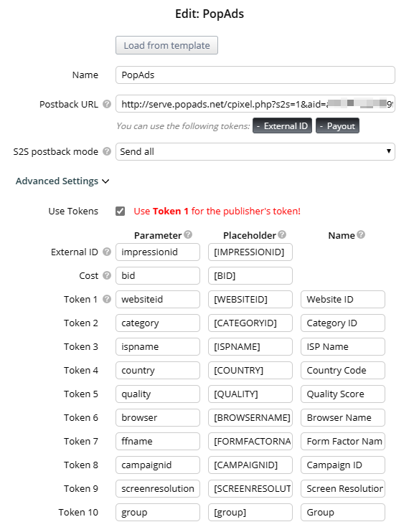
Task: Open help icon beside External ID label
Action: (x=107, y=252)
